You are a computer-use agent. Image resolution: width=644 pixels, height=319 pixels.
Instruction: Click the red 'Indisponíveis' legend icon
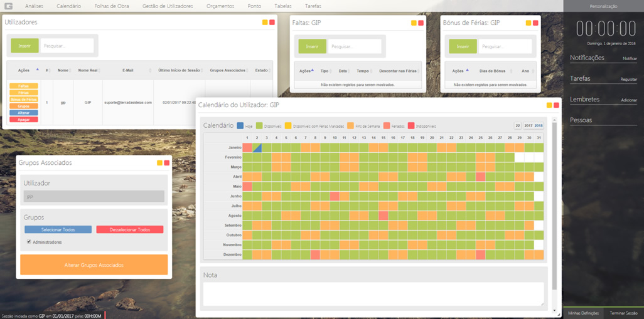pos(411,126)
